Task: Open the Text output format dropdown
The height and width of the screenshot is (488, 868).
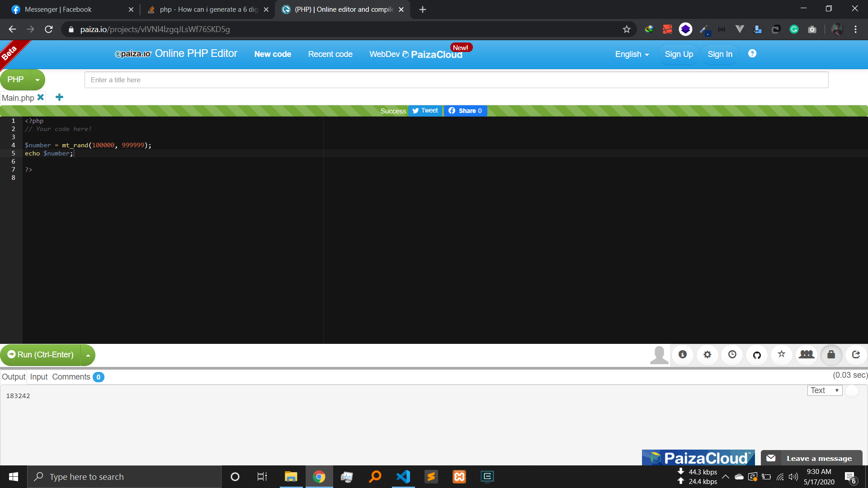Action: click(825, 390)
